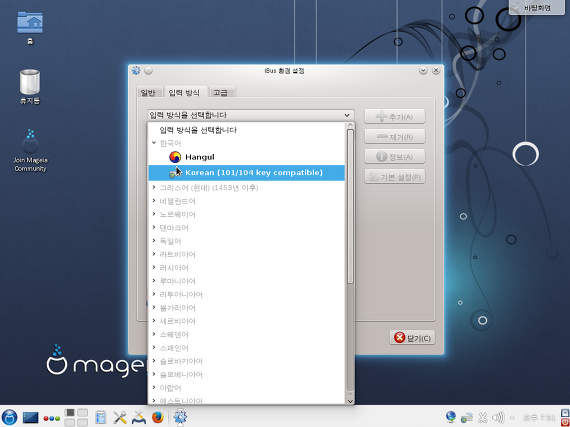Expand the 러시아어 language group
The width and height of the screenshot is (570, 427).
click(154, 268)
